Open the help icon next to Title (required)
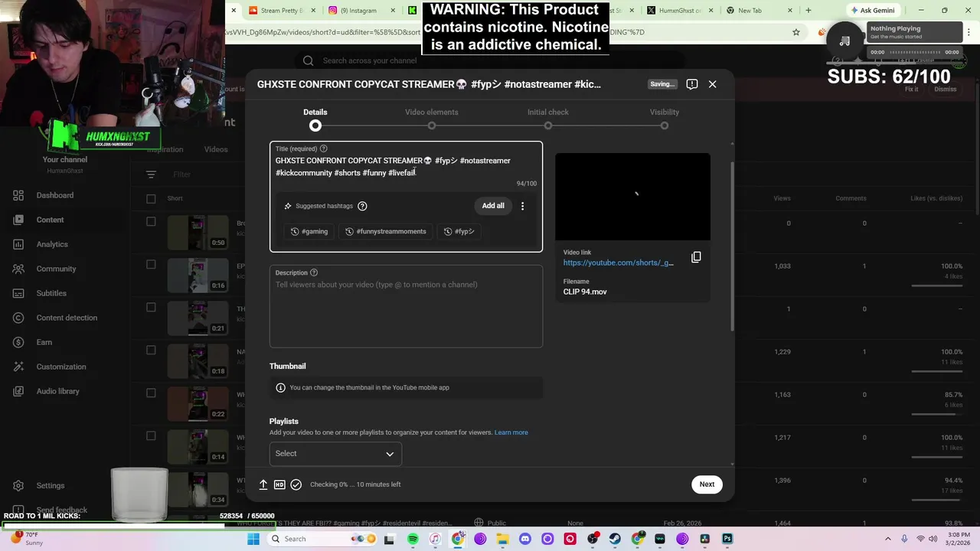Viewport: 980px width, 551px height. coord(323,148)
